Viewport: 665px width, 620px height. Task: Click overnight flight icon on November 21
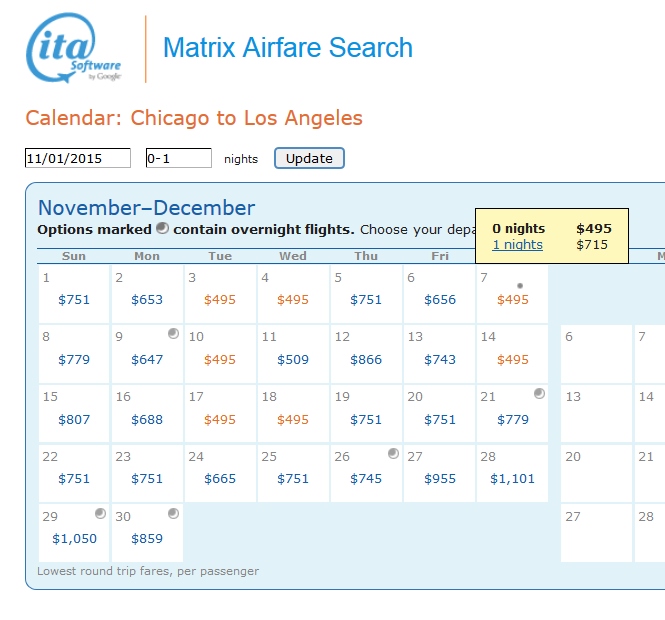coord(539,394)
